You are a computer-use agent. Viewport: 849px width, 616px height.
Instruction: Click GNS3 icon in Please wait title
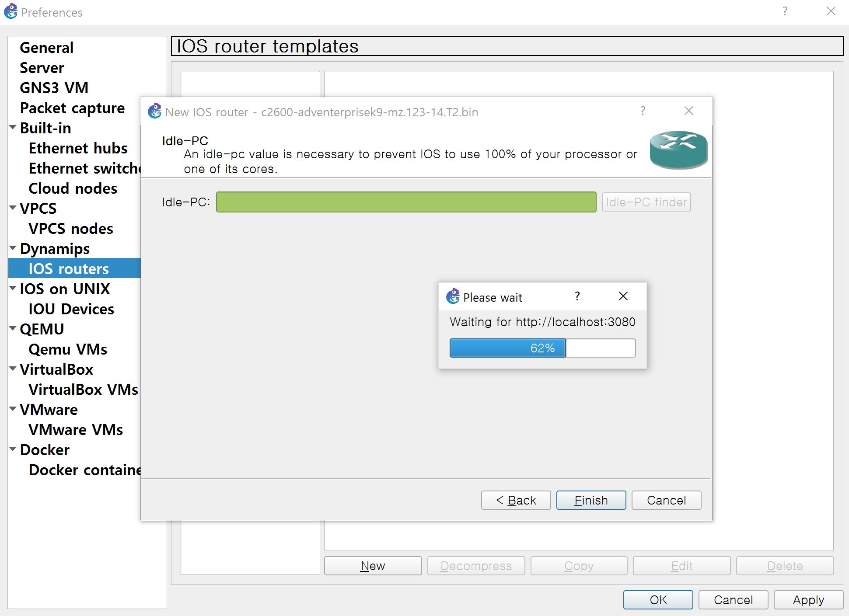(x=453, y=296)
